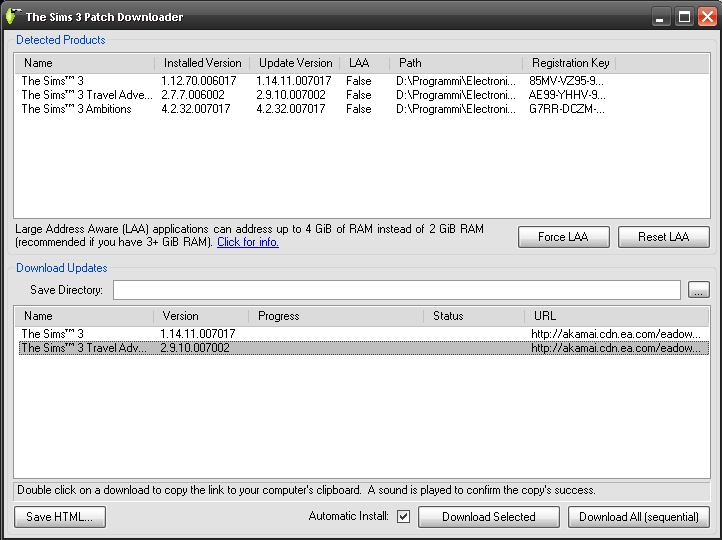This screenshot has height=540, width=722.
Task: Click the Force LAA button
Action: 564,237
